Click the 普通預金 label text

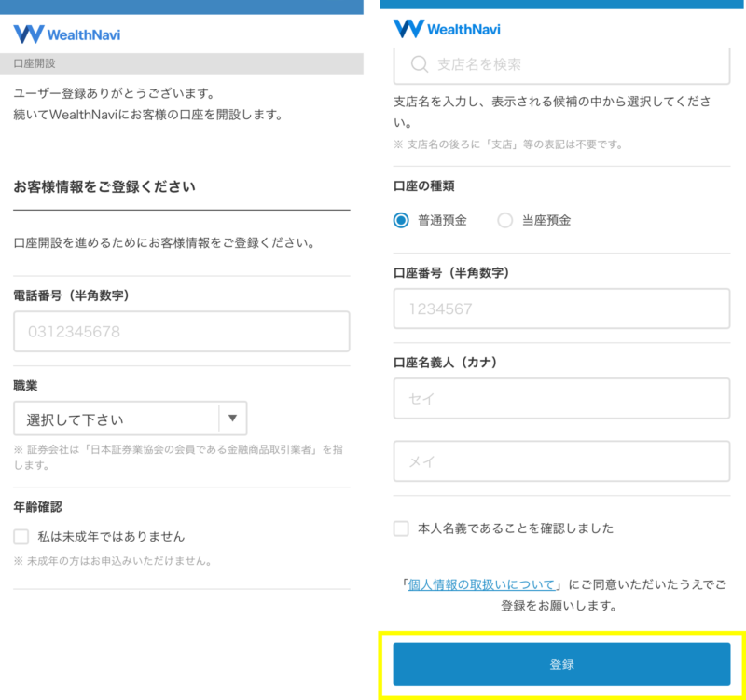click(x=442, y=220)
